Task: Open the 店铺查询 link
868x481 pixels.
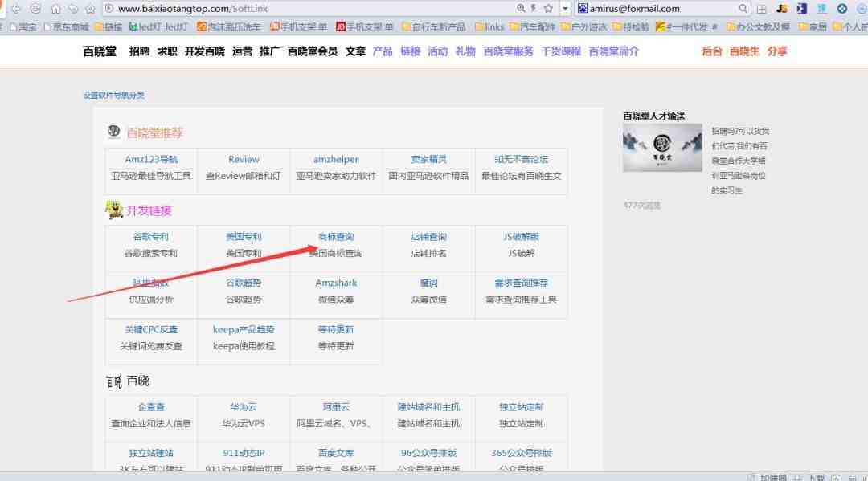Action: 428,237
